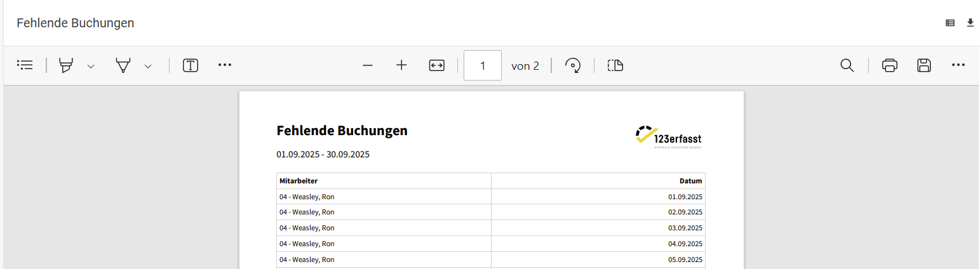Expand the highlighter options chevron

(91, 66)
